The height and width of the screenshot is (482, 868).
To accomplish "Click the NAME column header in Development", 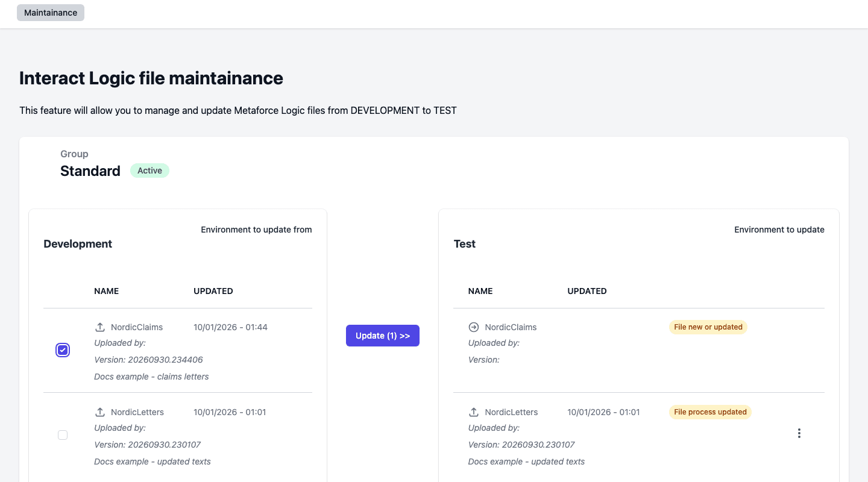I will click(x=107, y=291).
